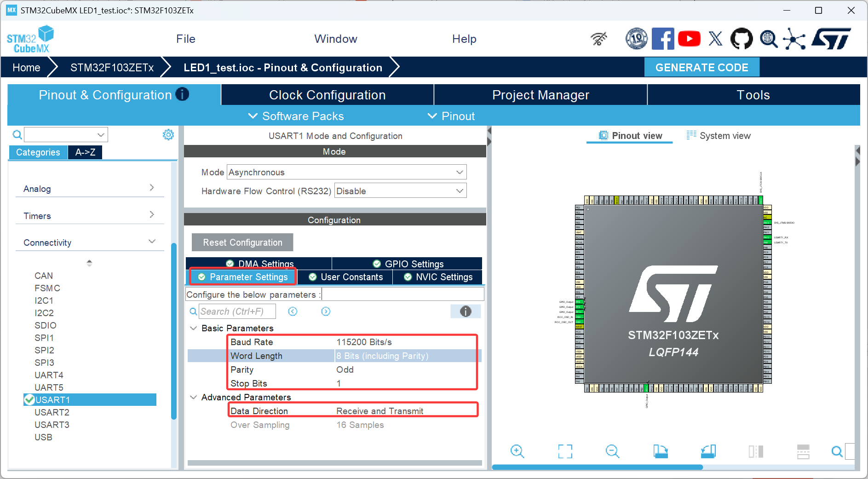Select USART2 in the Connectivity list
The height and width of the screenshot is (479, 868).
click(52, 412)
